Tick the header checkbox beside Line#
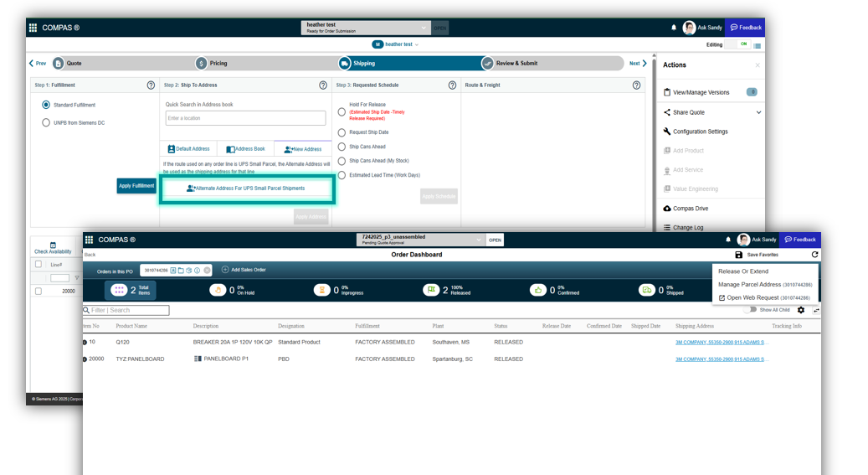 [39, 265]
